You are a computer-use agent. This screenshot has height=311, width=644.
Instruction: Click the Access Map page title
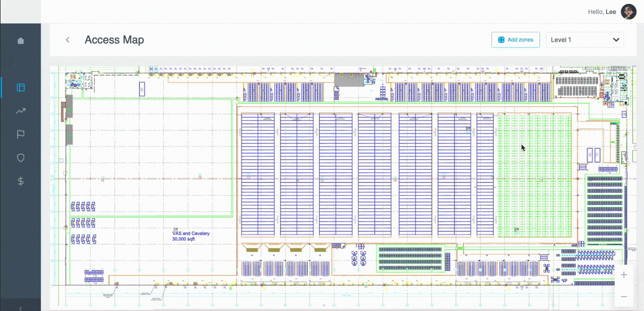(114, 39)
